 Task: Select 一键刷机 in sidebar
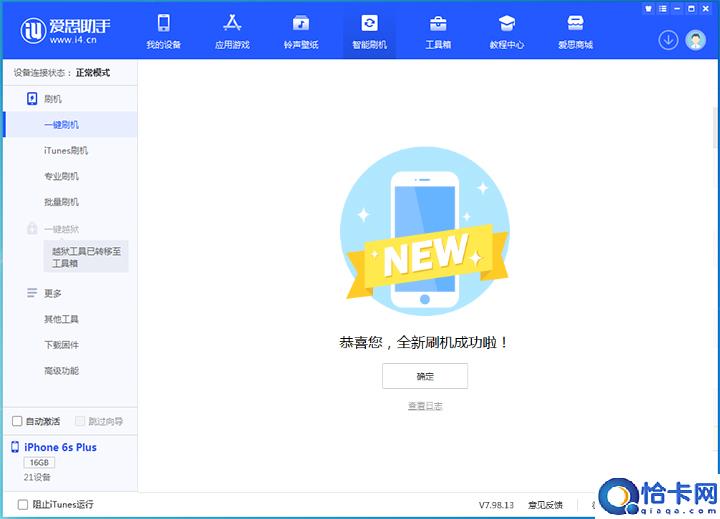[70, 124]
